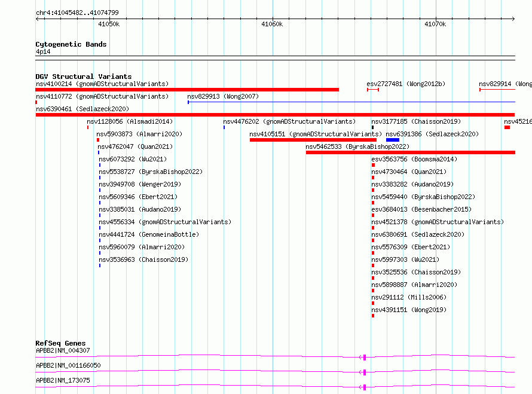Select variant nsv3385031 Audano2019 label

(x=140, y=209)
